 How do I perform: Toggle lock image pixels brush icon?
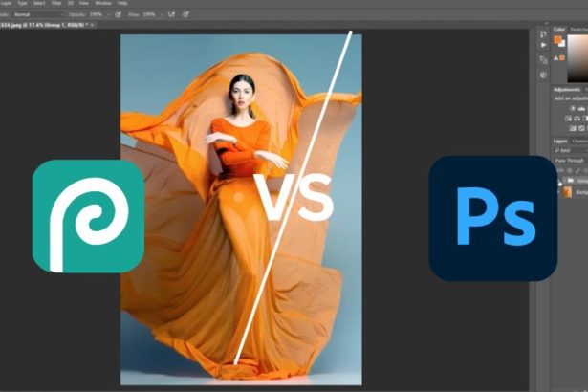pyautogui.click(x=577, y=171)
